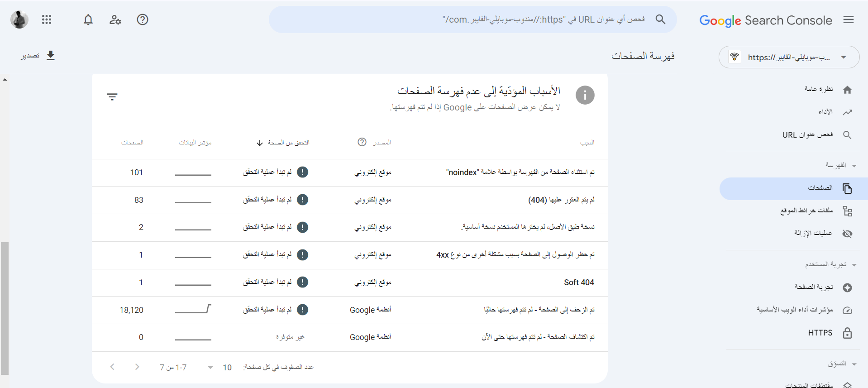This screenshot has height=388, width=868.
Task: Open users and settings icon
Action: 115,19
